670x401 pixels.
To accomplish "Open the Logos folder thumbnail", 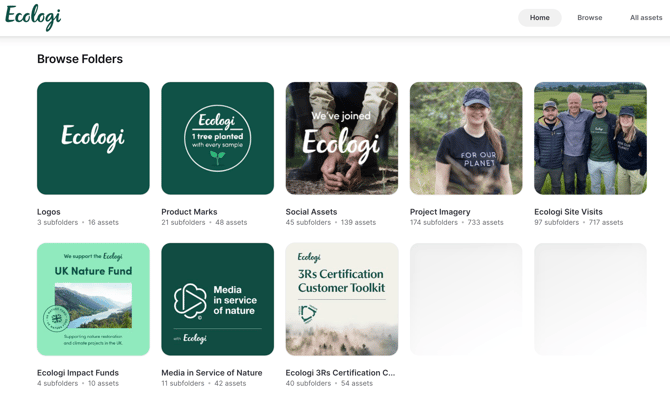I will click(x=93, y=138).
